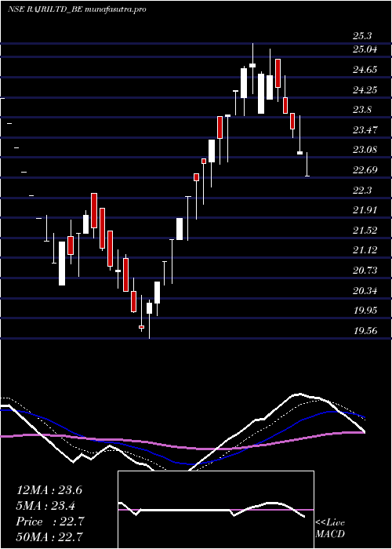This screenshot has width=392, height=549.
Task: Click the 22.69 price level label
Action: pos(365,170)
